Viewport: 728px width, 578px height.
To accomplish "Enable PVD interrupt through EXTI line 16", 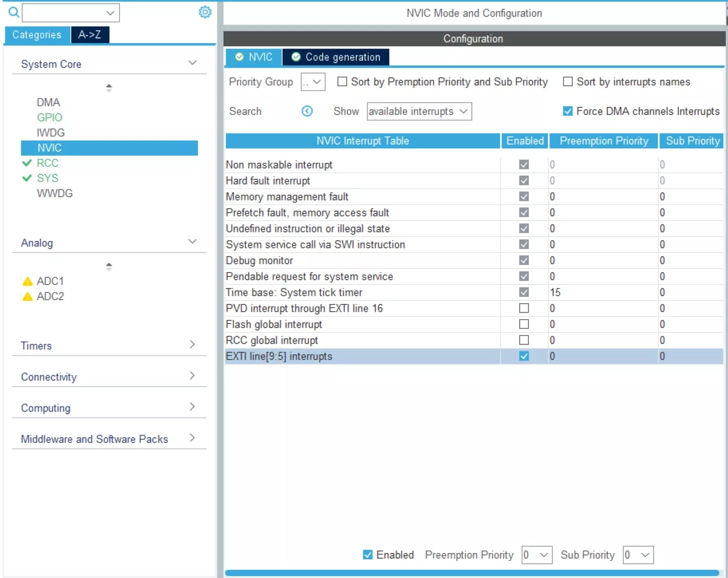I will click(524, 308).
